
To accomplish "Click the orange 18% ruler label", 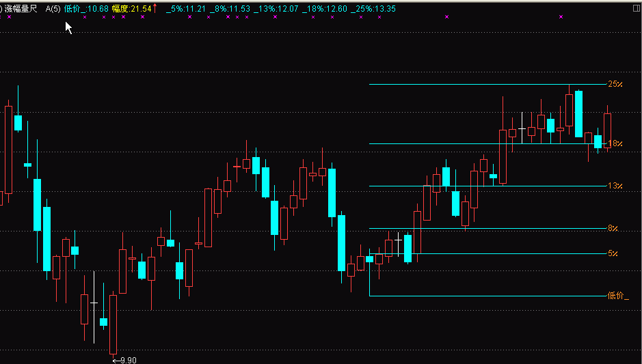I will coord(615,143).
